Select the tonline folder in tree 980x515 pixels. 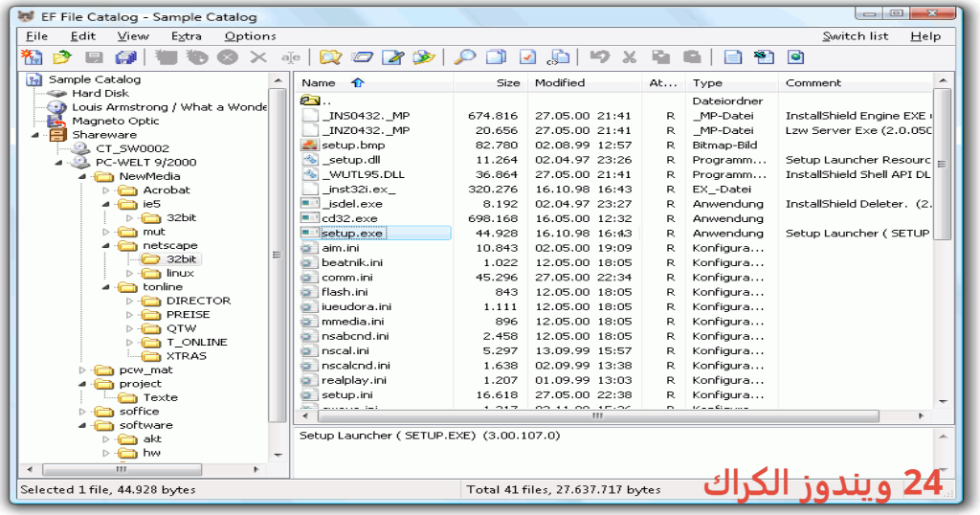coord(163,287)
